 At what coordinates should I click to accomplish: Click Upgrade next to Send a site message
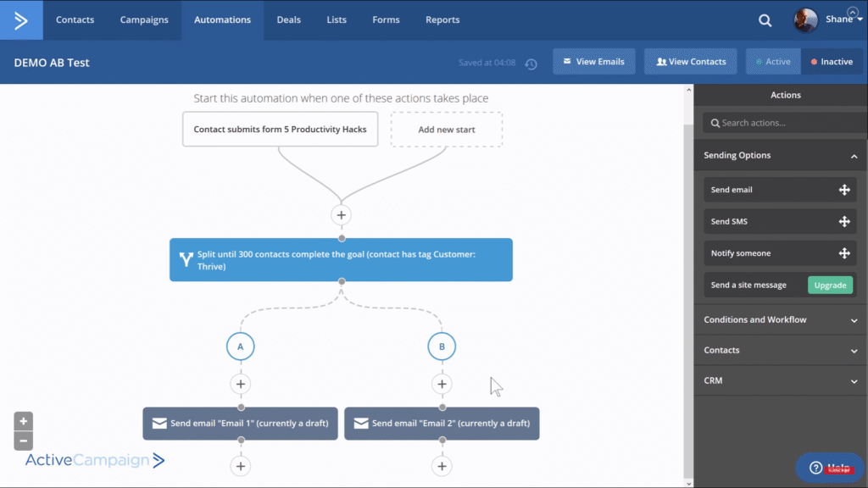[830, 285]
